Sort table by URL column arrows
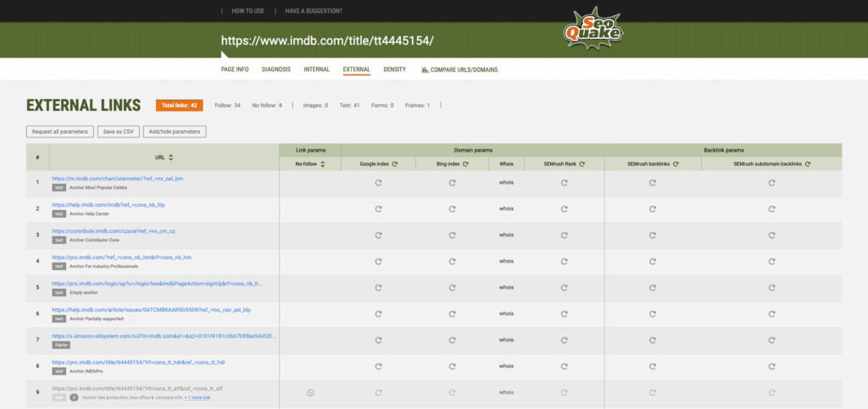This screenshot has height=409, width=868. 170,158
